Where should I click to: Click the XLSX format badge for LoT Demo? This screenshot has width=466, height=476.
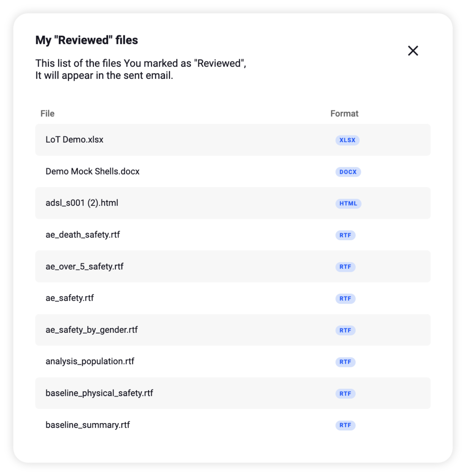(347, 140)
